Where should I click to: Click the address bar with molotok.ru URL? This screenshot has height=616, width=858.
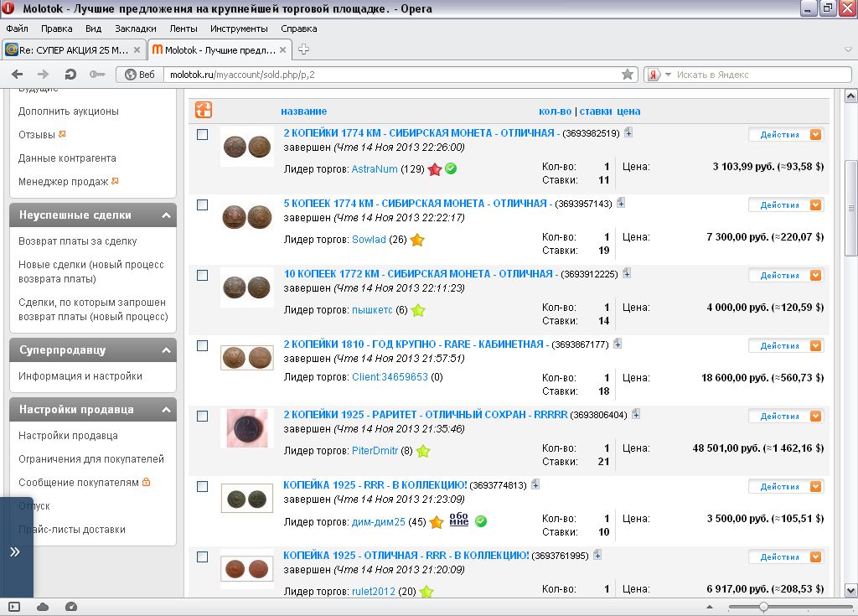(394, 75)
